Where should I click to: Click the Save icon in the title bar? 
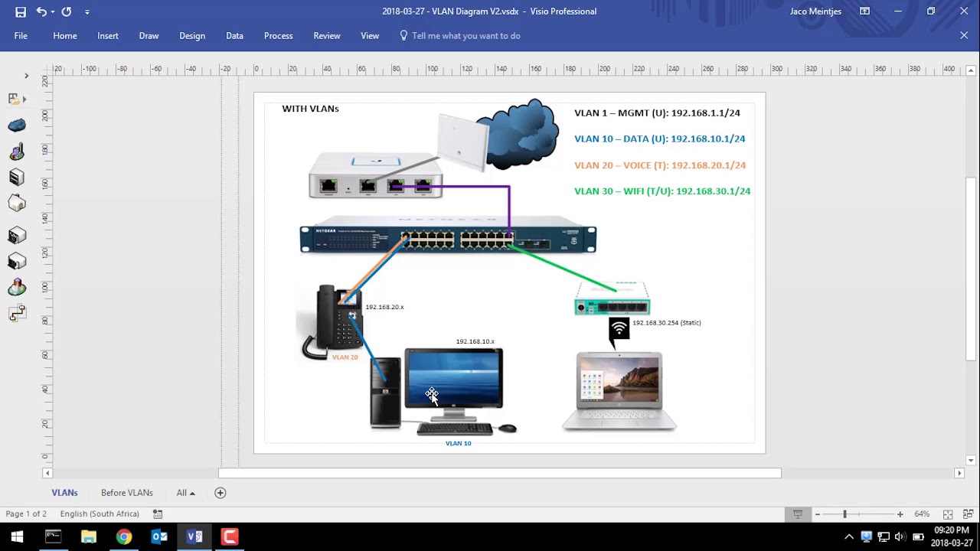point(21,11)
